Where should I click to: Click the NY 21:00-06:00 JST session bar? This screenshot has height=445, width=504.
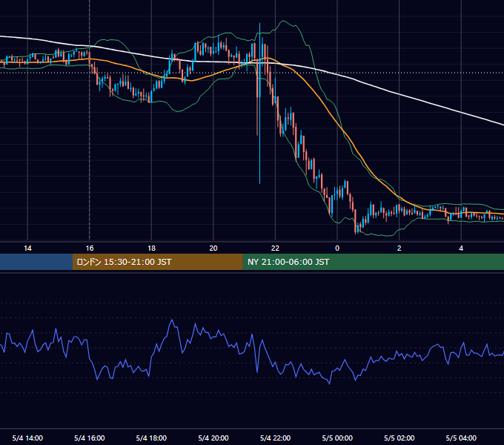tap(373, 262)
